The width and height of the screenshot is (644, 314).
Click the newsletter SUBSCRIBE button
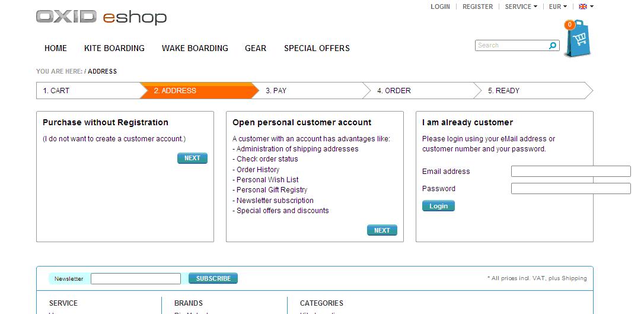(x=213, y=278)
